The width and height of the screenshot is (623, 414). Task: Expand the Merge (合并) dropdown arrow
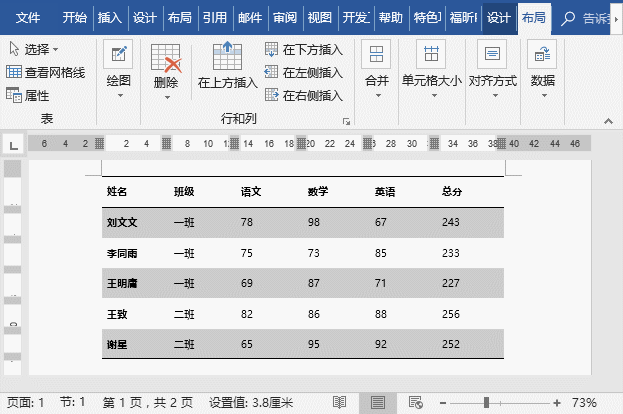click(x=378, y=96)
